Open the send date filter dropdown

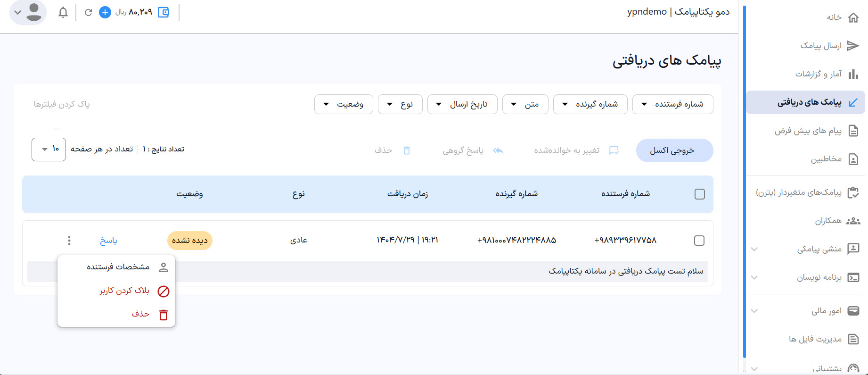462,104
